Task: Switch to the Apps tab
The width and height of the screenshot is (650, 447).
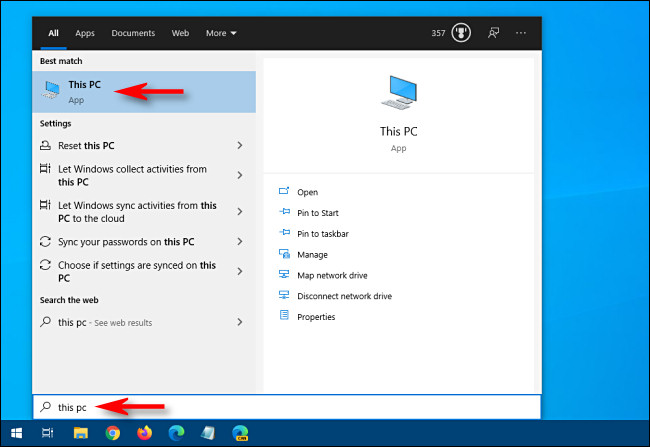Action: pyautogui.click(x=85, y=33)
